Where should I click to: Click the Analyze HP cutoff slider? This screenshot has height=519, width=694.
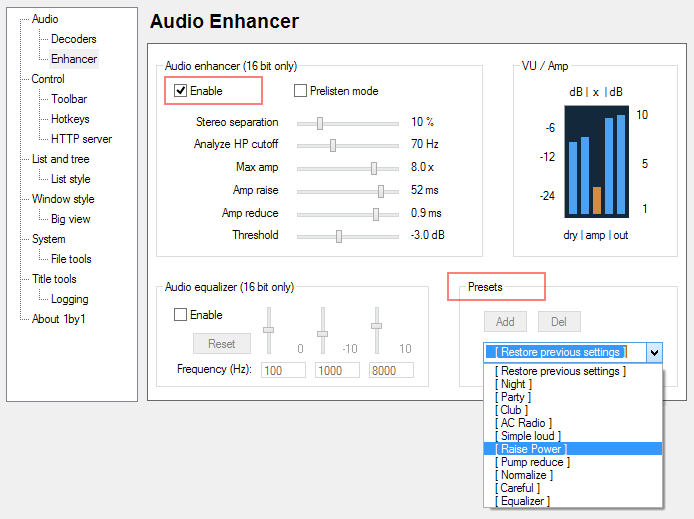[348, 145]
